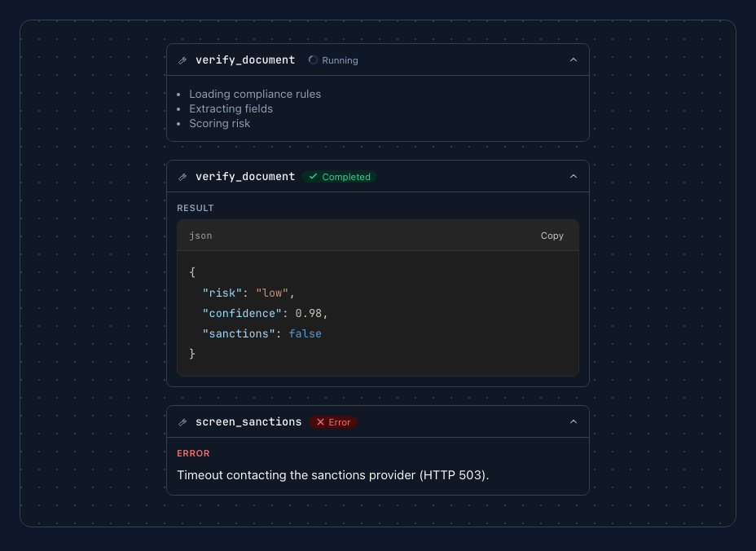The image size is (756, 551).
Task: Collapse the completed verify_document card
Action: coord(574,177)
